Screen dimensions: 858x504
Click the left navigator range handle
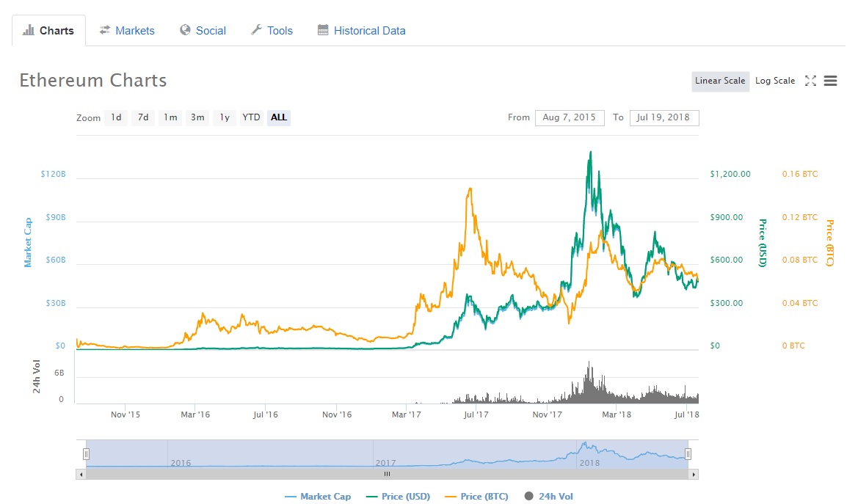[x=86, y=454]
